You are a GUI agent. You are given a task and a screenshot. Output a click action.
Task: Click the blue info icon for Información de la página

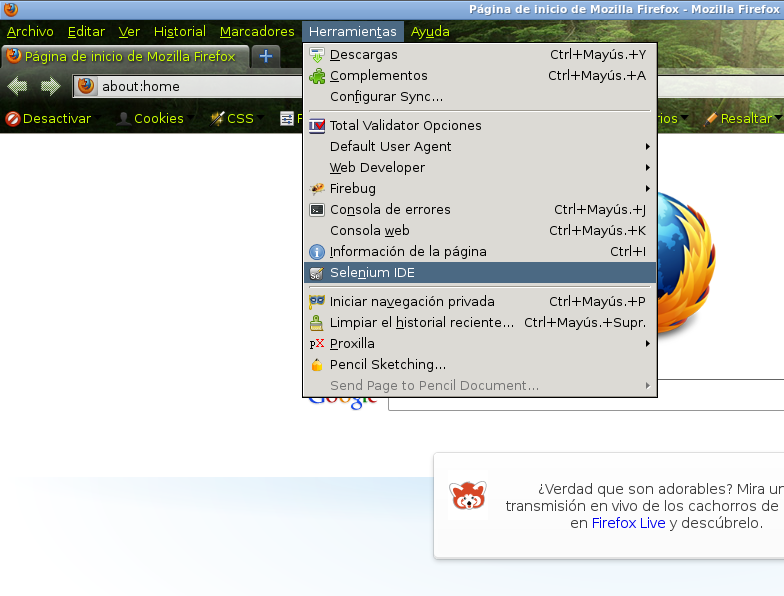[317, 252]
